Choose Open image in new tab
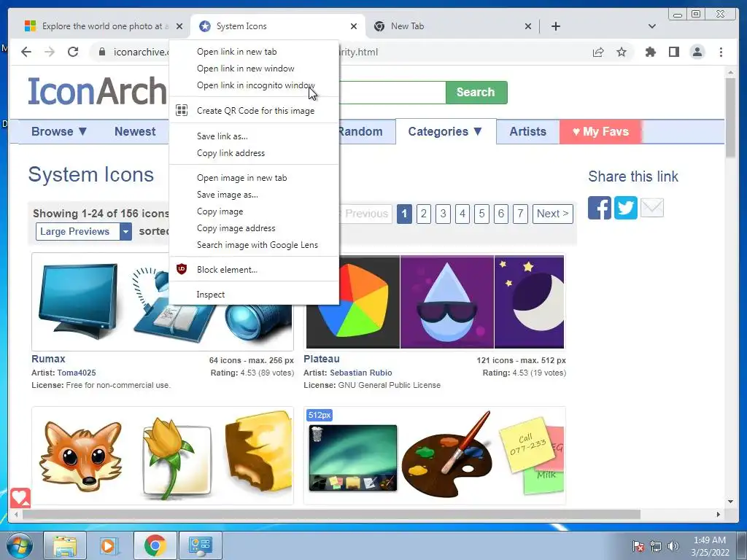Viewport: 747px width, 560px height. pos(255,178)
